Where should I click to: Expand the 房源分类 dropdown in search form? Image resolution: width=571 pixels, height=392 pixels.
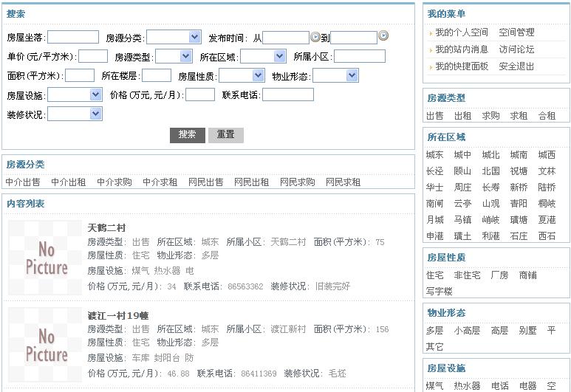click(x=174, y=37)
